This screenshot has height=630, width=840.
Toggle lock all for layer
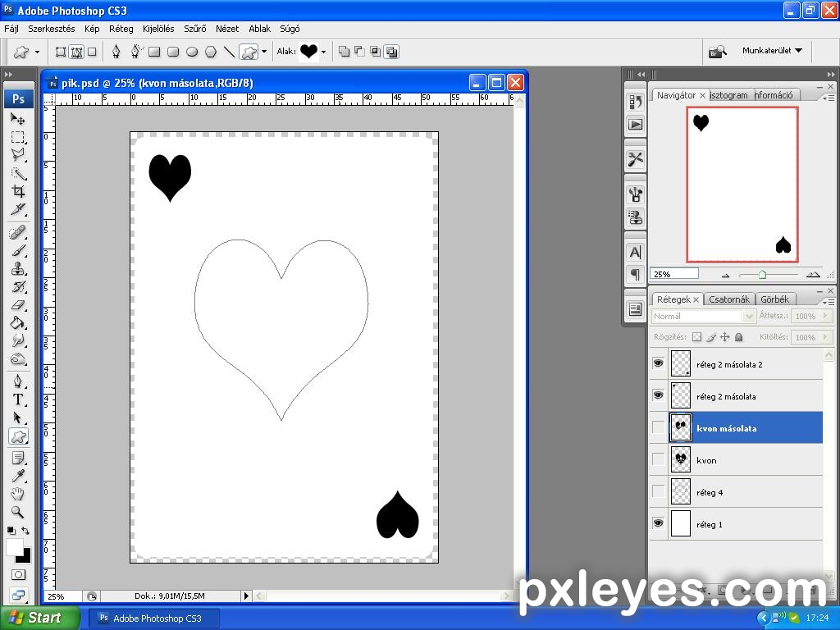(739, 337)
